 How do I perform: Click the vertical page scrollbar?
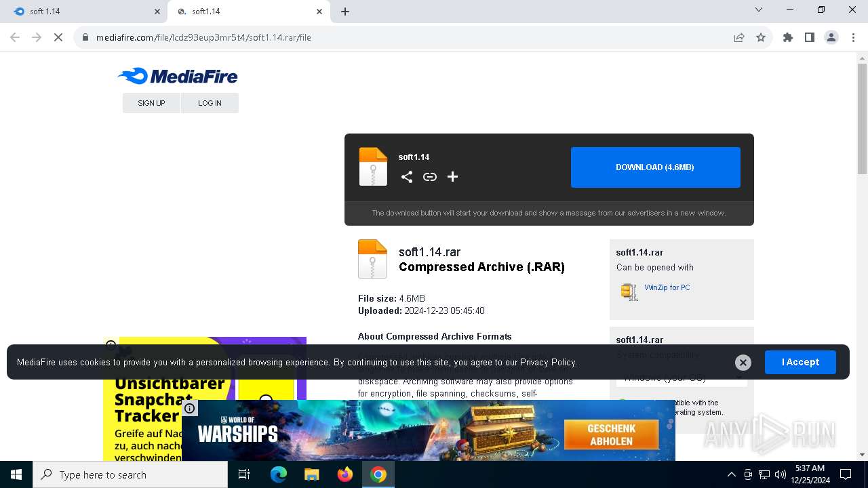(x=862, y=119)
